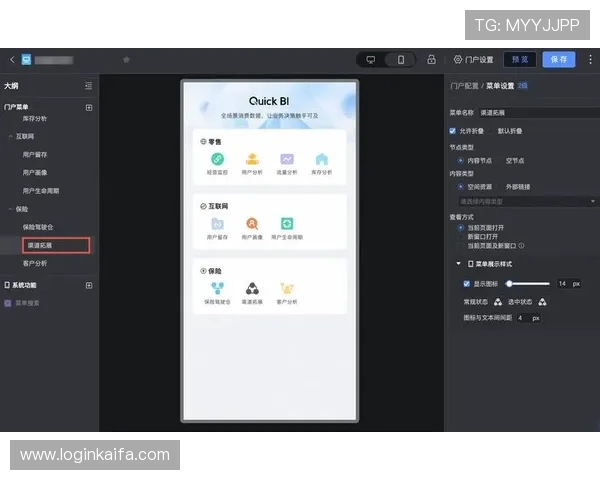Viewport: 600px width, 480px height.
Task: Toggle the 显示图标 checkbox
Action: click(466, 284)
